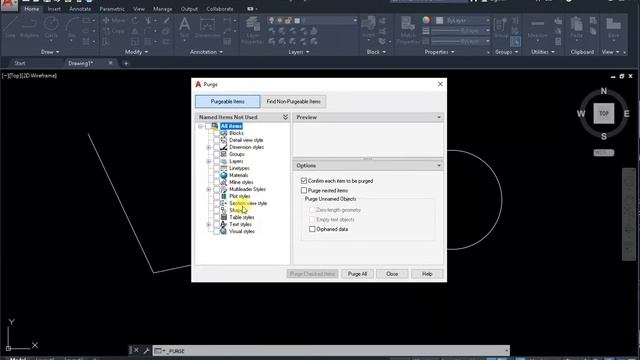Select the Polyline tool
The height and width of the screenshot is (360, 640).
[29, 27]
